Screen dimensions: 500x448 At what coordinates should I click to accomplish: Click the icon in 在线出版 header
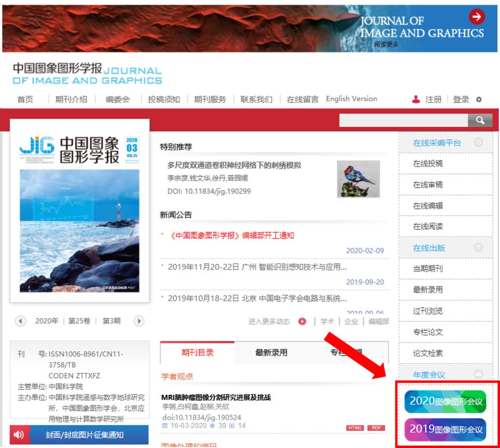478,247
